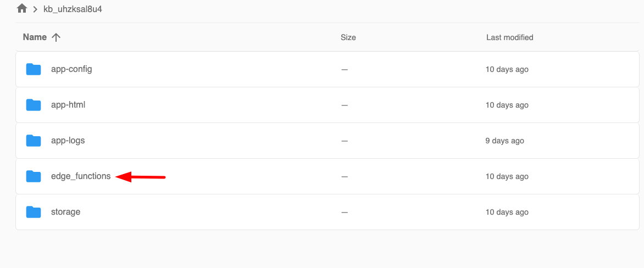Screen dimensions: 644x268
Task: Click the app-logs folder icon
Action: 34,141
